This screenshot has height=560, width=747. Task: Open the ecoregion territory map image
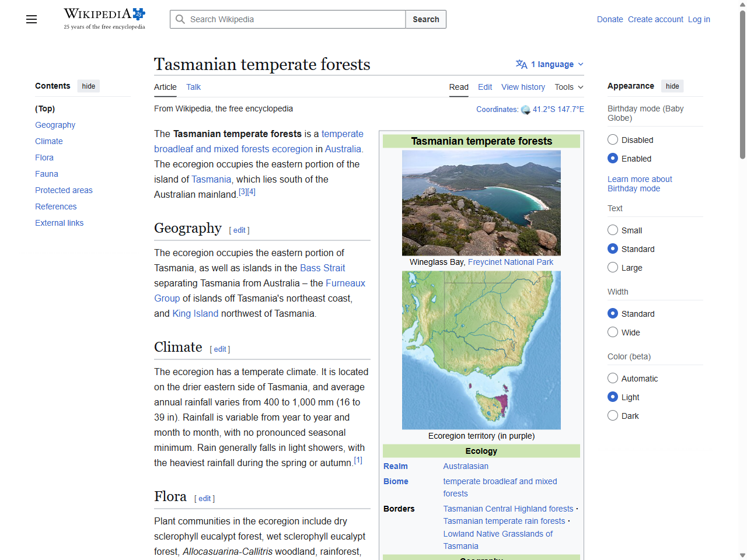tap(481, 350)
